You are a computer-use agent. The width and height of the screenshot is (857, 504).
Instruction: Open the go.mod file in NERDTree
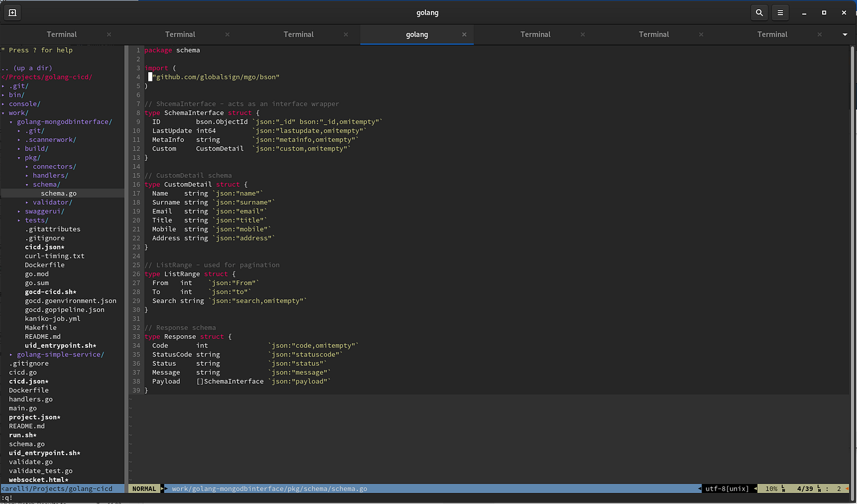37,273
